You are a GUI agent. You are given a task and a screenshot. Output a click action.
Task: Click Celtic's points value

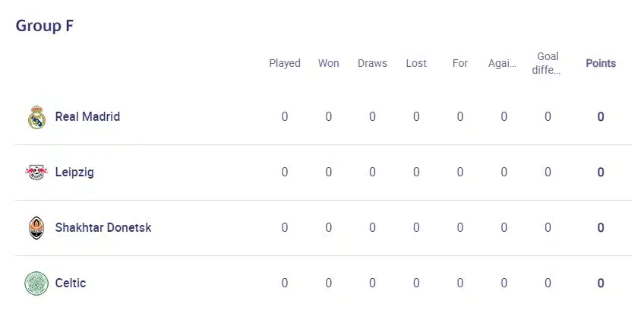click(x=601, y=283)
